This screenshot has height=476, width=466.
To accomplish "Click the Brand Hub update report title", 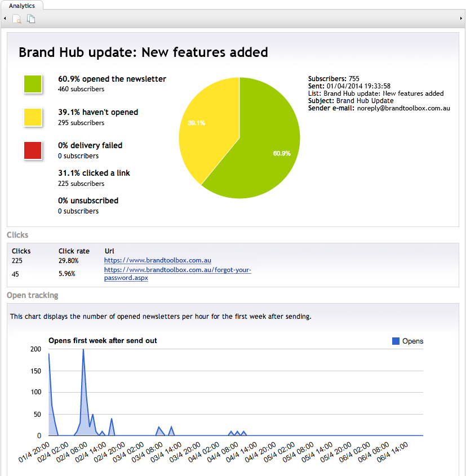I will pos(143,52).
